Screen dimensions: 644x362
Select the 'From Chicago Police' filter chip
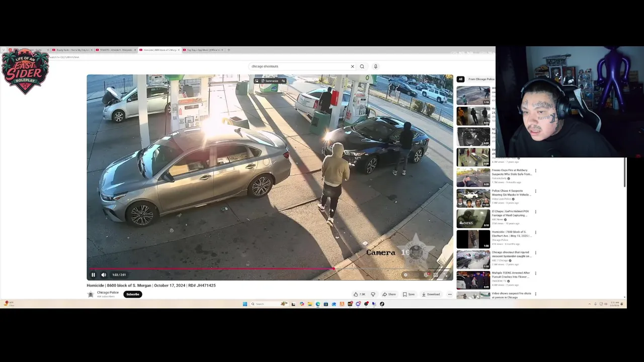481,79
